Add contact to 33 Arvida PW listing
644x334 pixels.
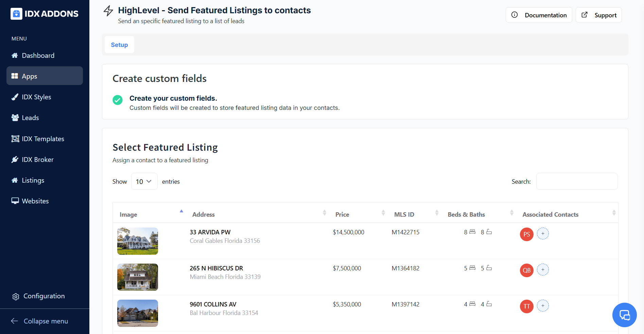(x=543, y=234)
